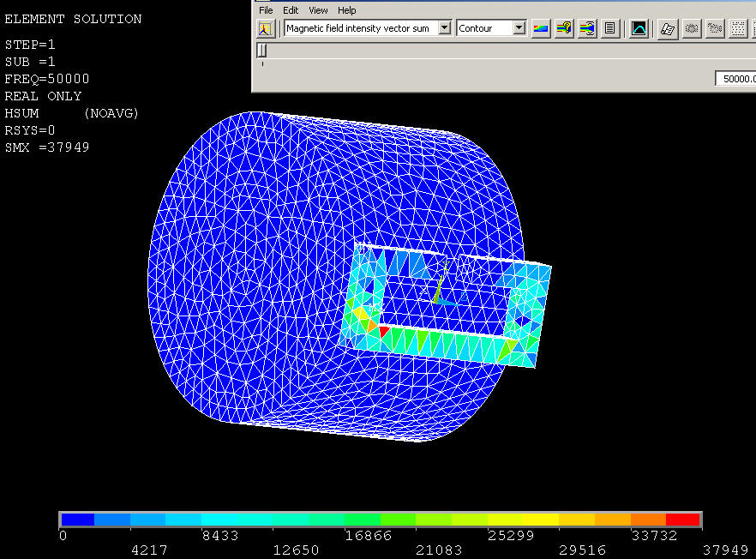Viewport: 756px width, 559px height.
Task: Click the red element on the coil mesh
Action: (384, 331)
